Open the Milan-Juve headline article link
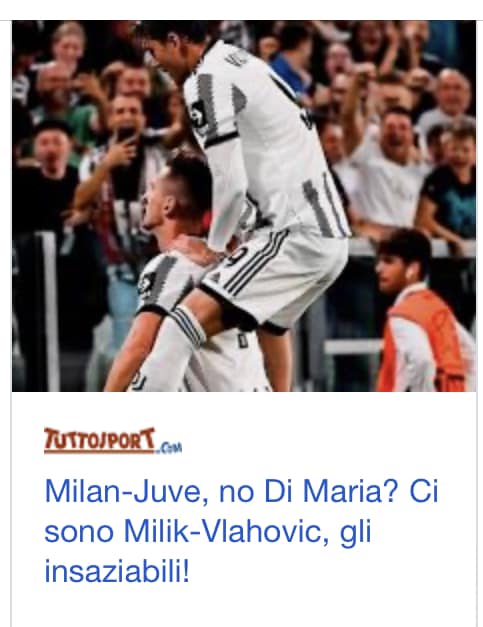Image resolution: width=483 pixels, height=627 pixels. pyautogui.click(x=241, y=531)
